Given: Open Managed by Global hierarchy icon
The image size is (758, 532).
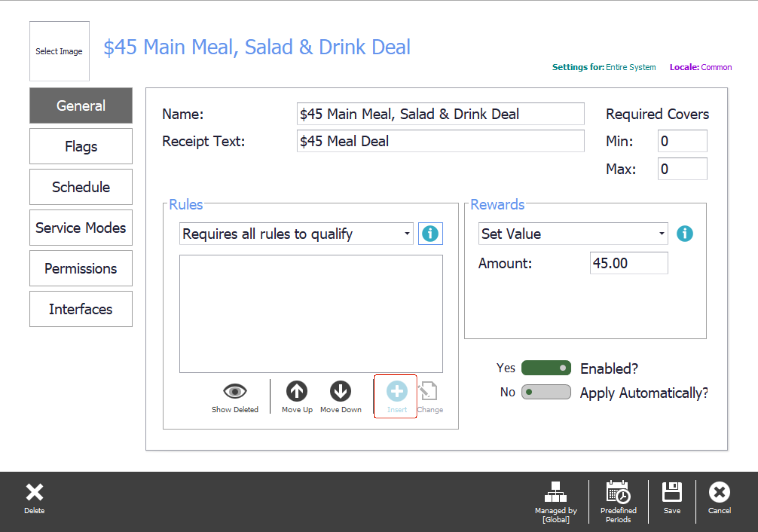Looking at the screenshot, I should 556,492.
